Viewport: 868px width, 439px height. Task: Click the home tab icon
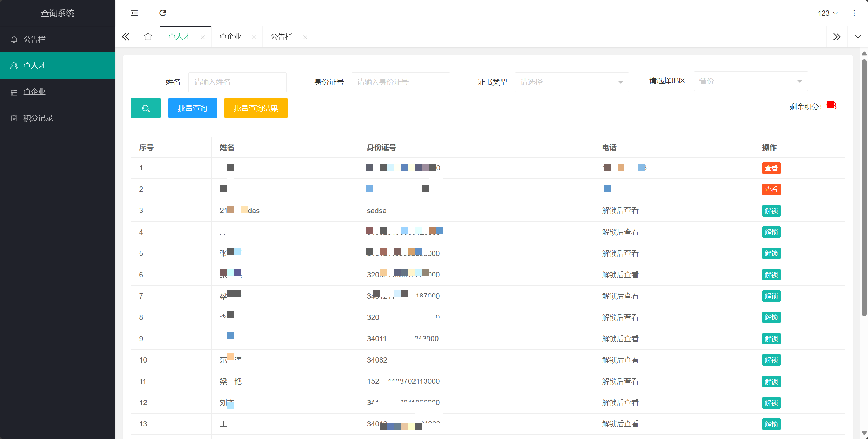(x=148, y=37)
